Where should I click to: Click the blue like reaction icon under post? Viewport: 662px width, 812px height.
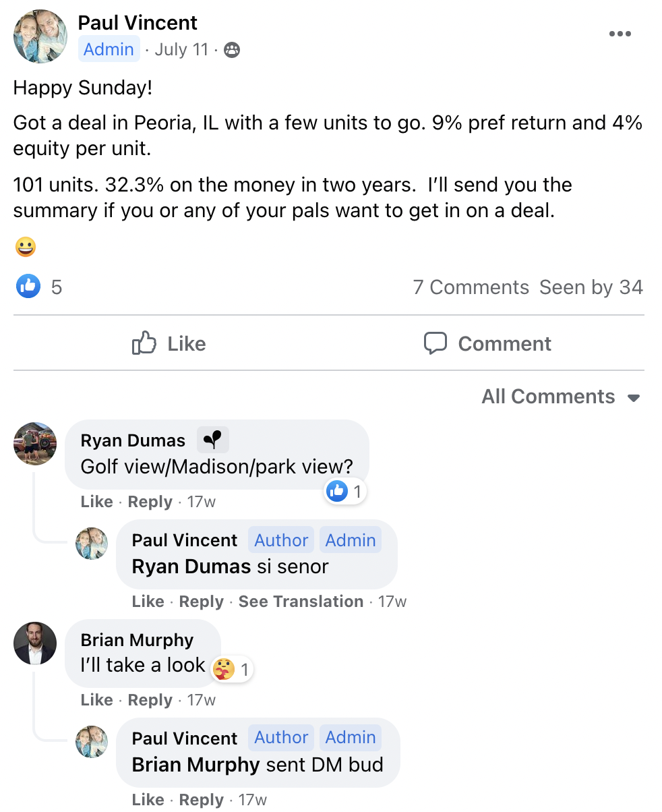(28, 287)
